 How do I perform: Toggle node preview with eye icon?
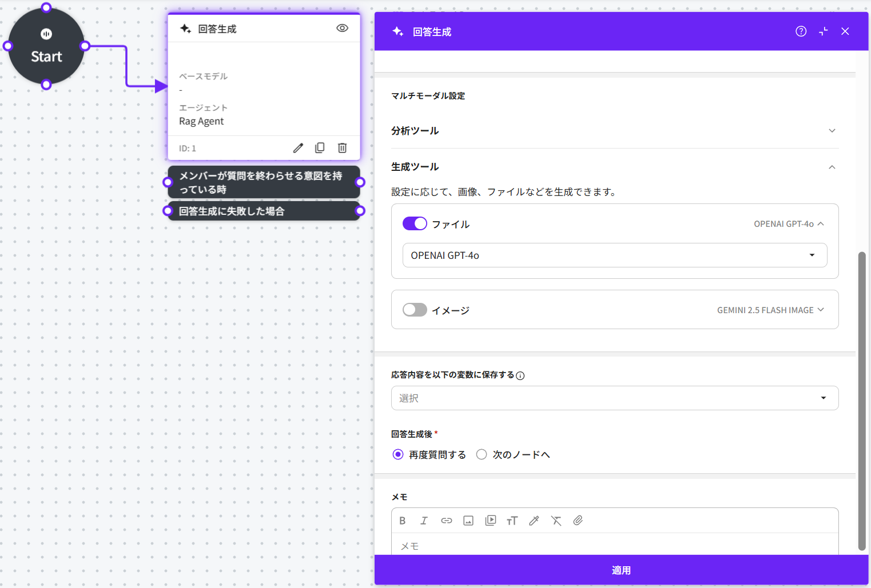(342, 28)
